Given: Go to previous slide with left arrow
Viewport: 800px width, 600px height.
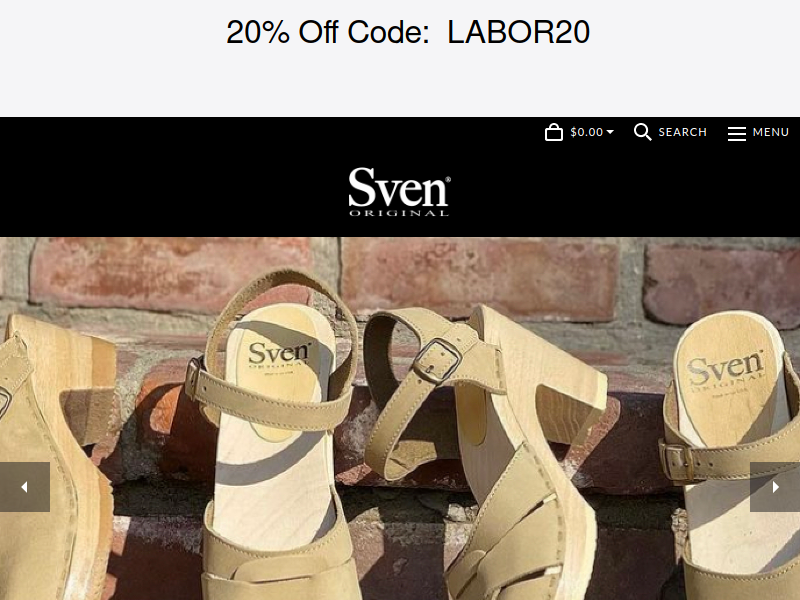Looking at the screenshot, I should (24, 487).
